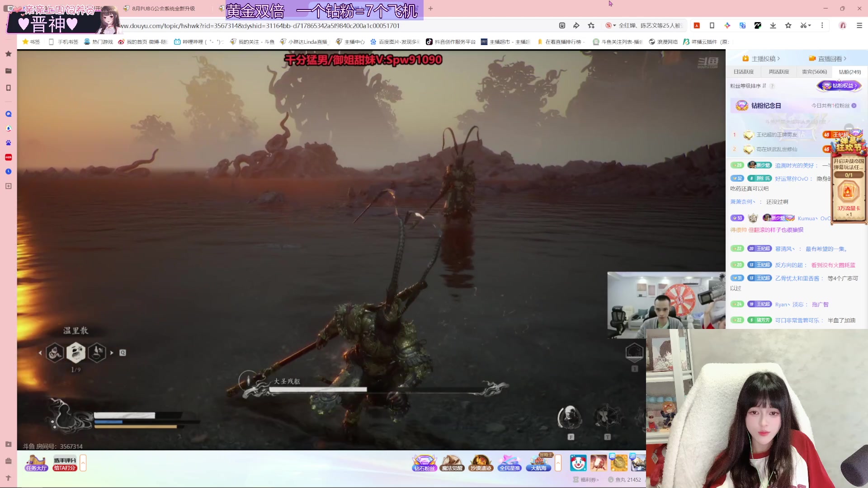868x488 pixels.
Task: Open the Sogou search engine dropdown
Action: pos(611,26)
